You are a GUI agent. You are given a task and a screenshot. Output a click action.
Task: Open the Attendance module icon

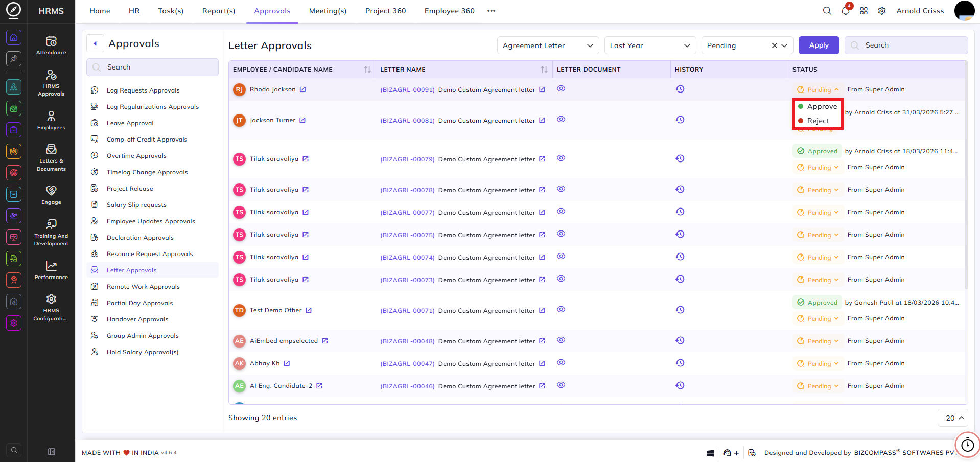click(51, 45)
